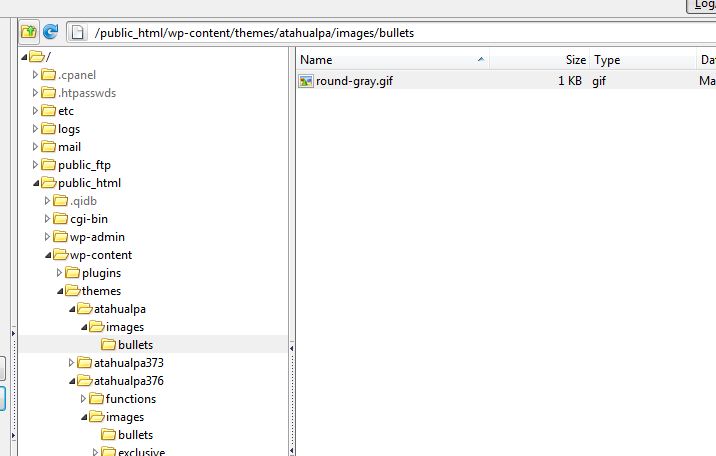
Task: Select the .qidb tree folder
Action: pos(84,201)
